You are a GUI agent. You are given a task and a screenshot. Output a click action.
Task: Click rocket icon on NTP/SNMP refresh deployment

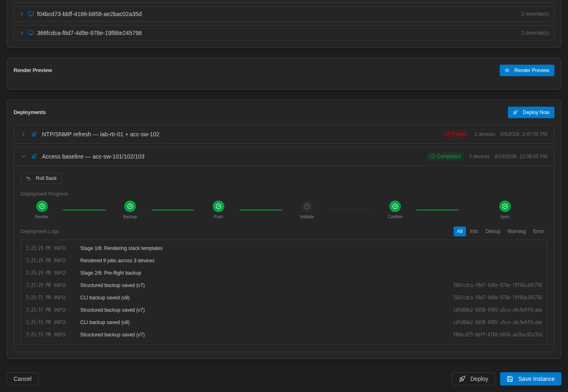(x=34, y=134)
